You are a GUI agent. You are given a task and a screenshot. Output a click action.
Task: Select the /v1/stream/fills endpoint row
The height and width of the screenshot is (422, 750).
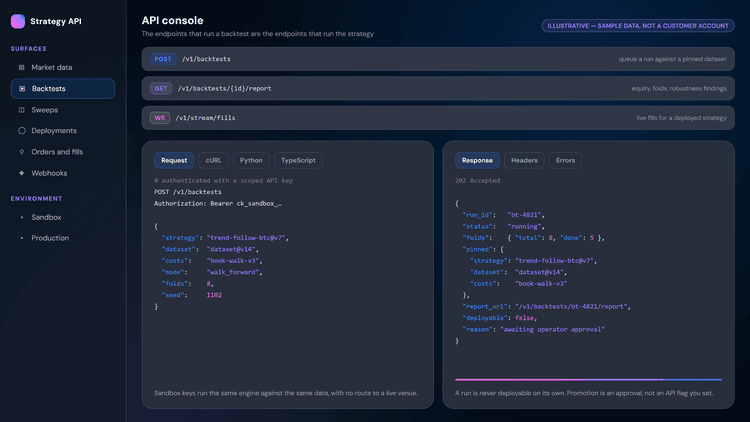438,118
